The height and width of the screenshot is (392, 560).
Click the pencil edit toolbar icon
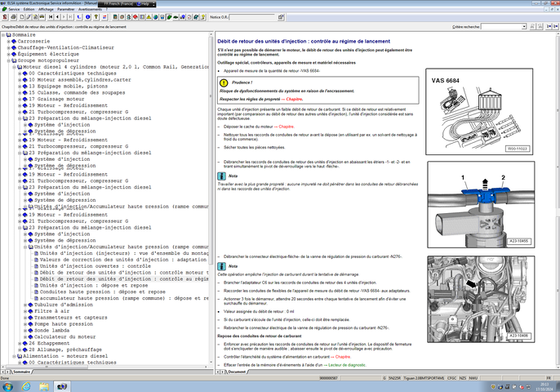29,17
